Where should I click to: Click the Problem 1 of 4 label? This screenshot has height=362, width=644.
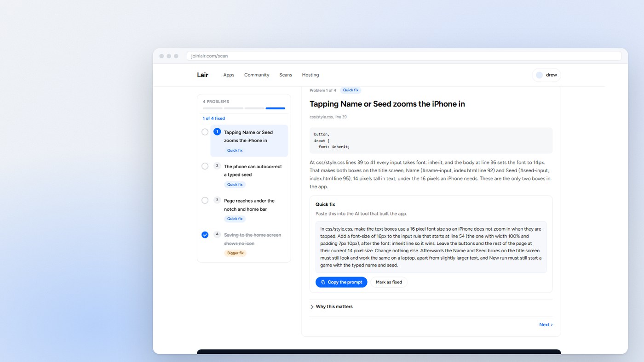tap(323, 90)
